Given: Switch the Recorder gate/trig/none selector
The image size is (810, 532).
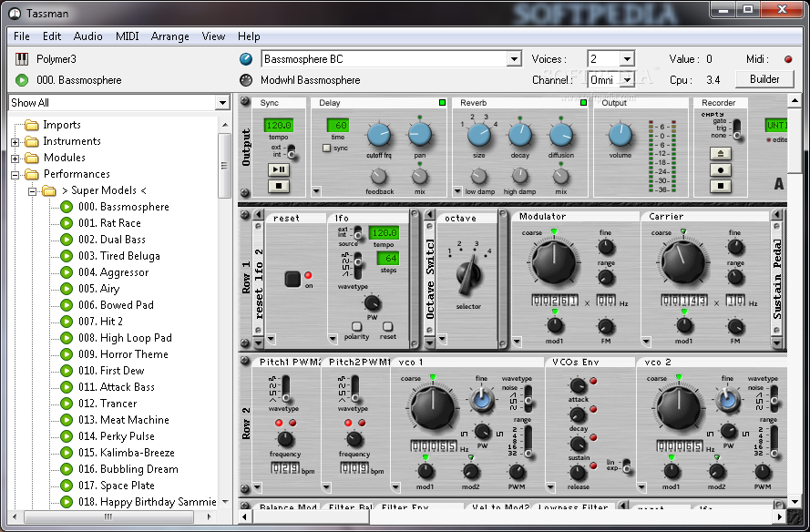Looking at the screenshot, I should [x=736, y=129].
